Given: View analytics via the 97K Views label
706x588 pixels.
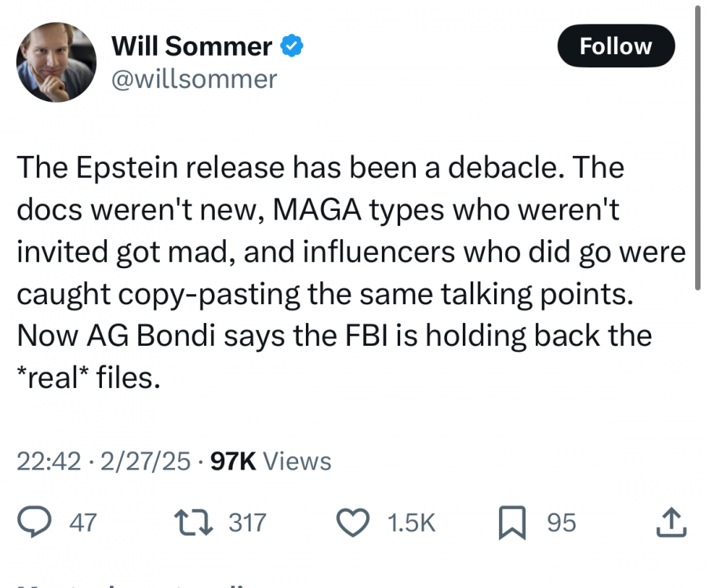Looking at the screenshot, I should pos(271,461).
